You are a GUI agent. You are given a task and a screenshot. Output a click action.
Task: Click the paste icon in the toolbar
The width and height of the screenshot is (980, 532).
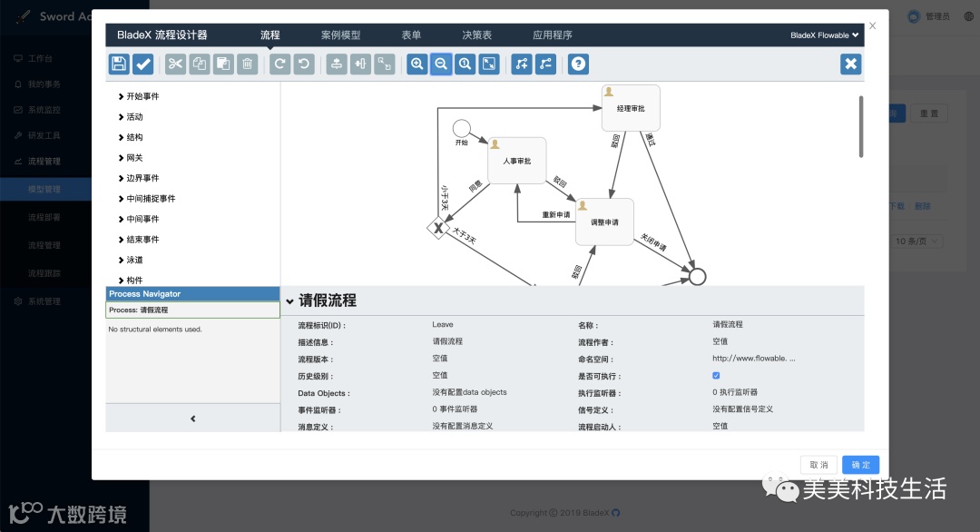pos(223,64)
